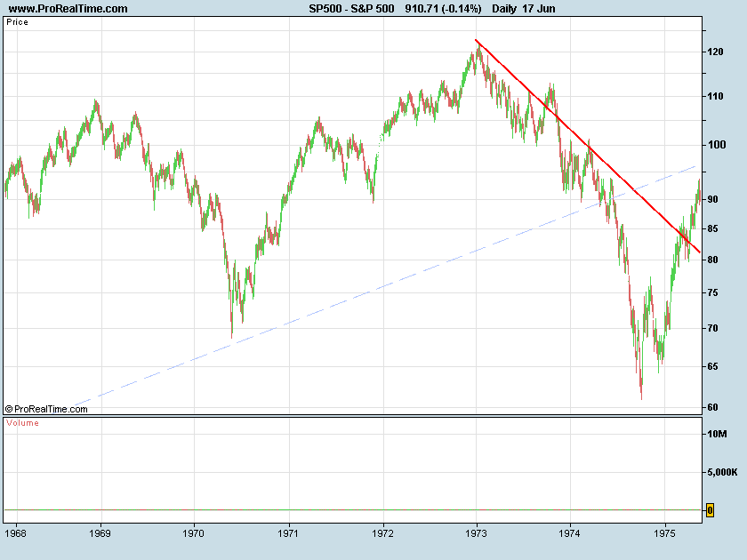Click the www.ProRealTime.com header text
747x560 pixels.
(68, 9)
